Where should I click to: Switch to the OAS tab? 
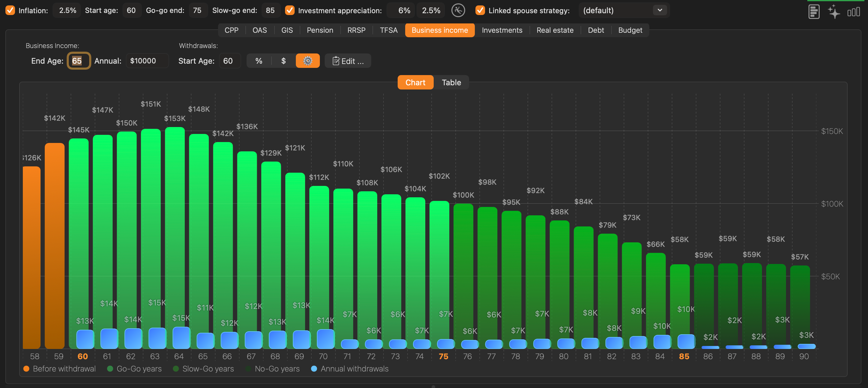[259, 30]
